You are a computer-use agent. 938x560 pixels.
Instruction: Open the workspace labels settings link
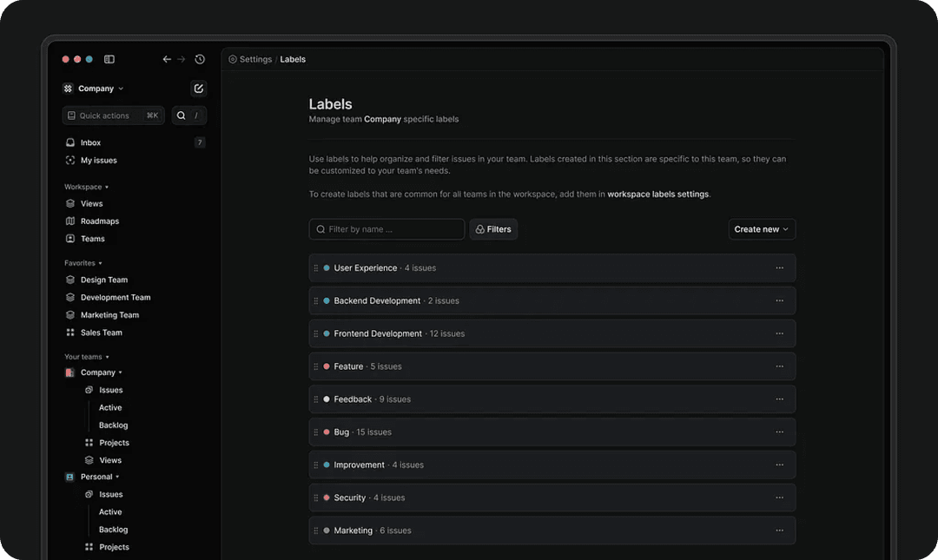(657, 194)
